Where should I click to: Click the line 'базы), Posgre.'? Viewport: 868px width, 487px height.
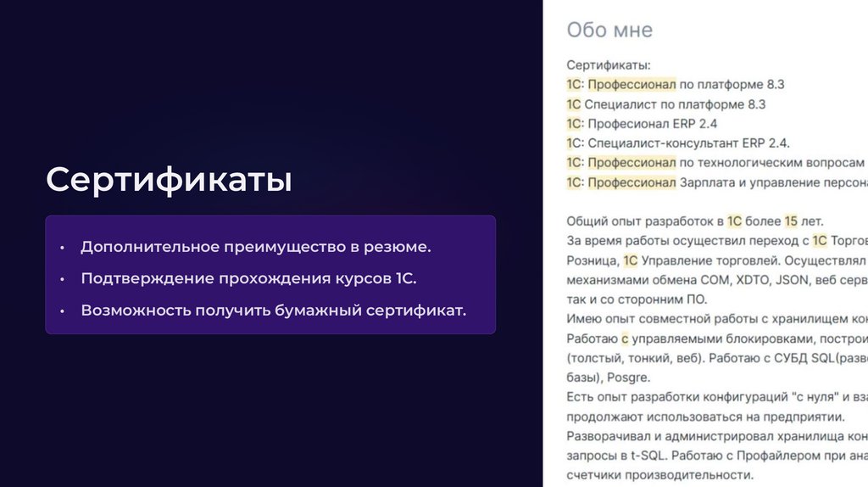(x=608, y=378)
